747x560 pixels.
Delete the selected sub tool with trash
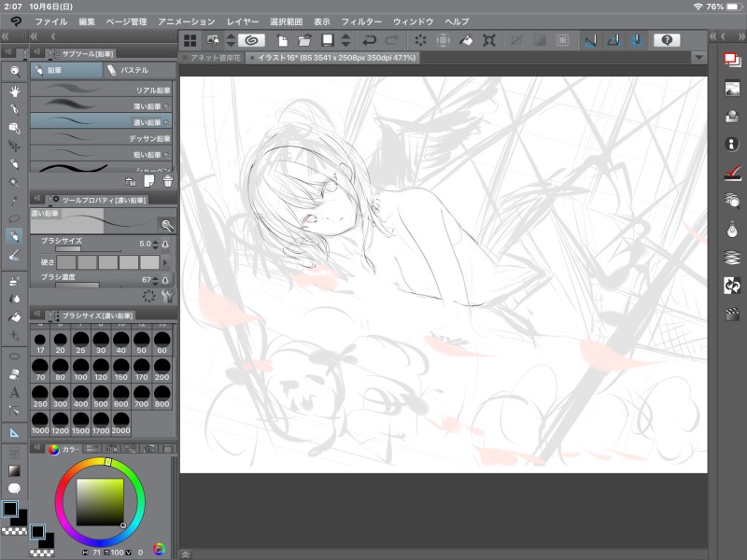168,181
